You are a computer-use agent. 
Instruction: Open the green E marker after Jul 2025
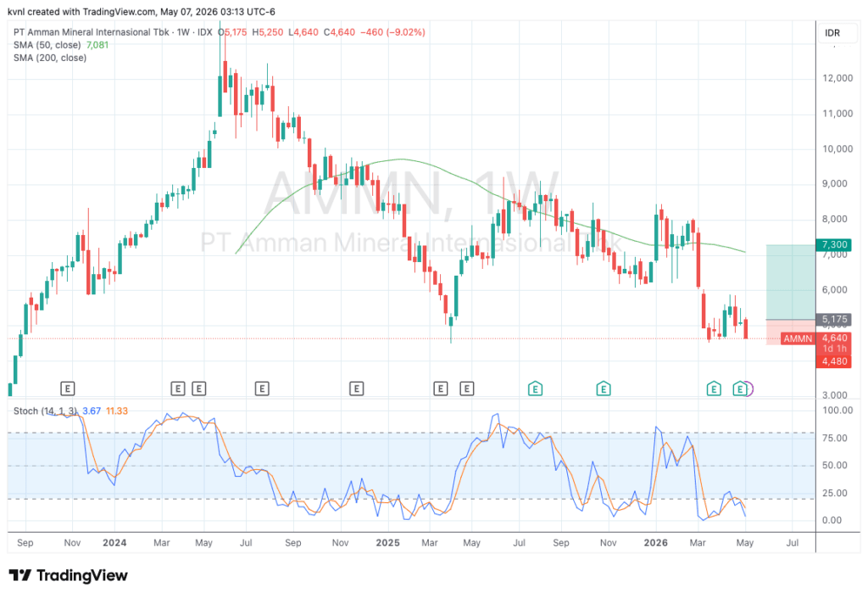click(535, 388)
